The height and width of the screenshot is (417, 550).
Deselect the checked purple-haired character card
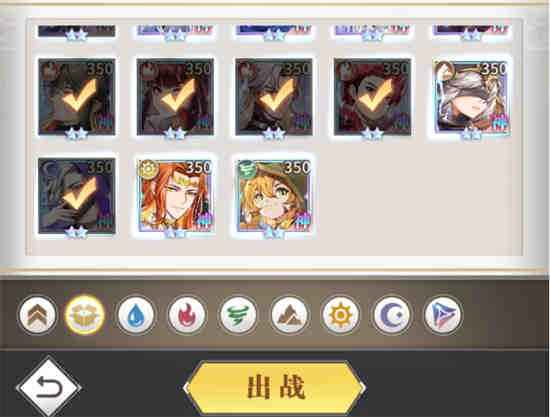pyautogui.click(x=76, y=196)
